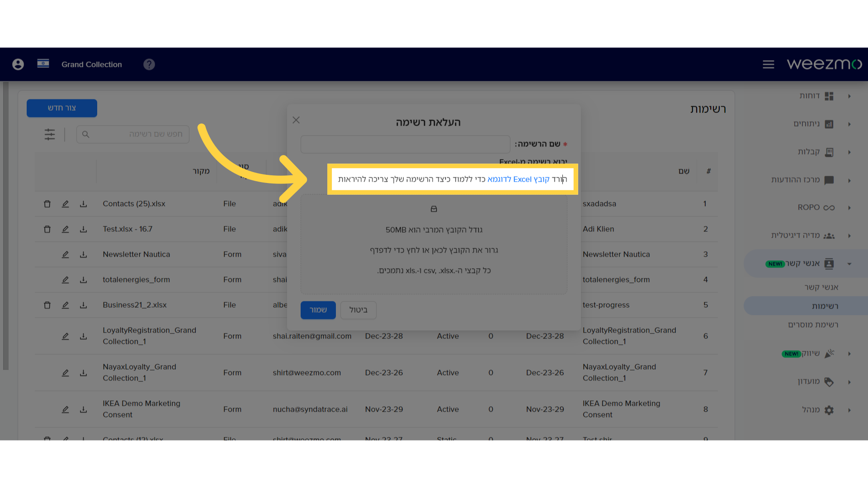Screen dimensions: 868x488
Task: Expand the דוחות sidebar section
Action: point(849,96)
